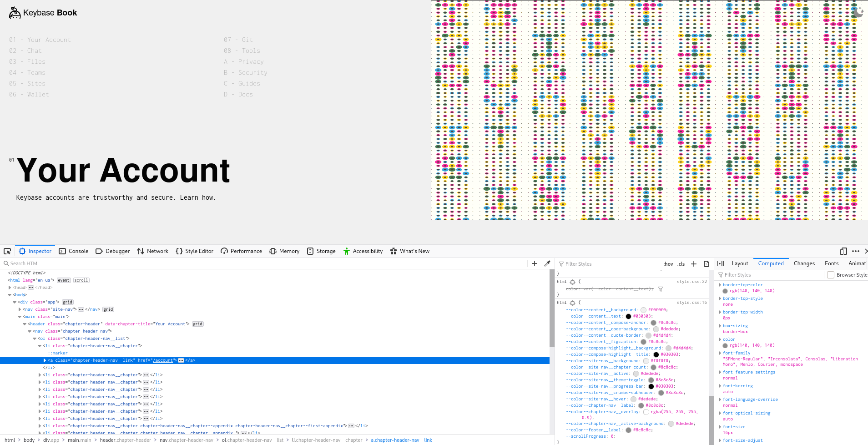Pick a color with the eyedropper icon
This screenshot has width=868, height=445.
[x=547, y=263]
